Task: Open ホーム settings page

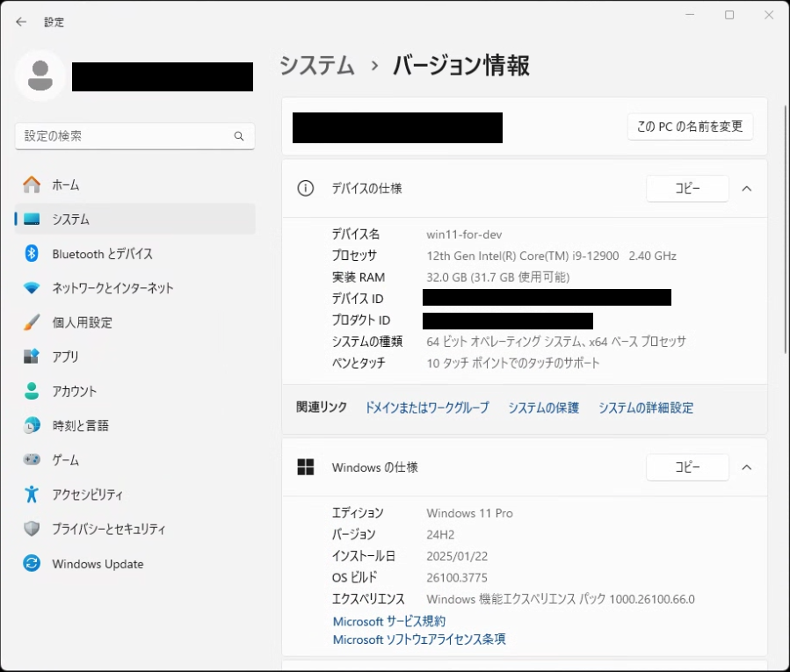Action: pyautogui.click(x=135, y=184)
